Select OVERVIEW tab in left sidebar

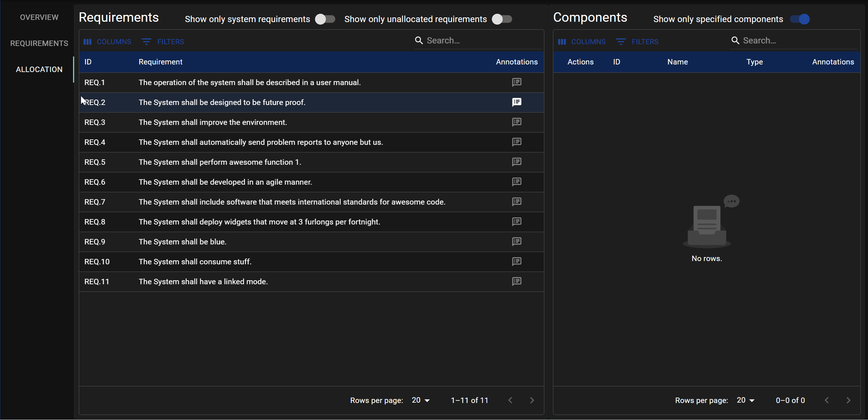click(x=39, y=17)
